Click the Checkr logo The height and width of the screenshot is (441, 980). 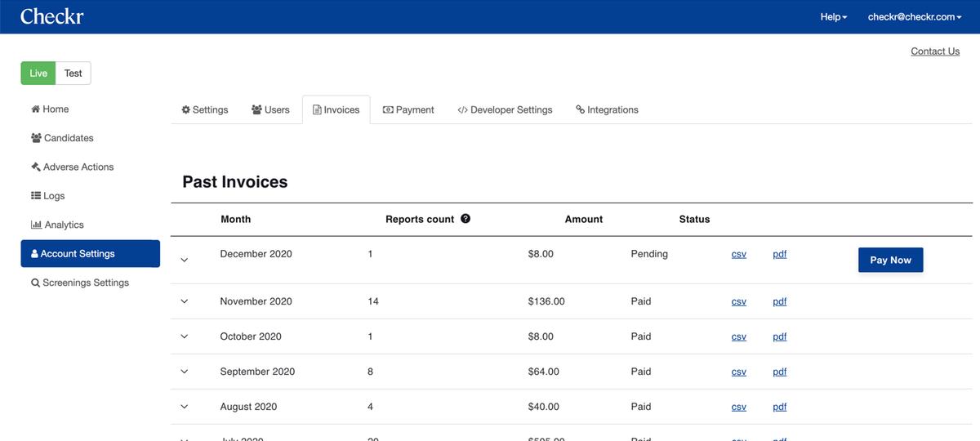coord(51,16)
